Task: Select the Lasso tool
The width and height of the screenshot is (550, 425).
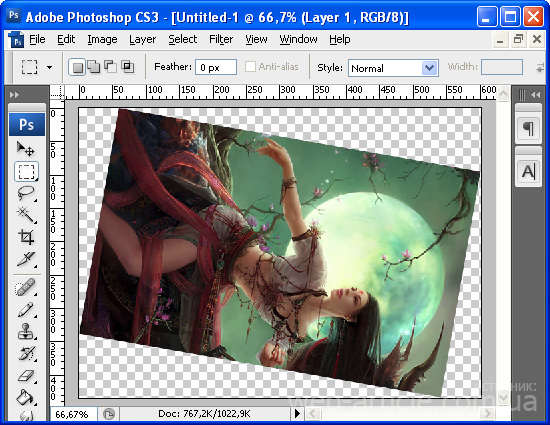Action: 26,193
